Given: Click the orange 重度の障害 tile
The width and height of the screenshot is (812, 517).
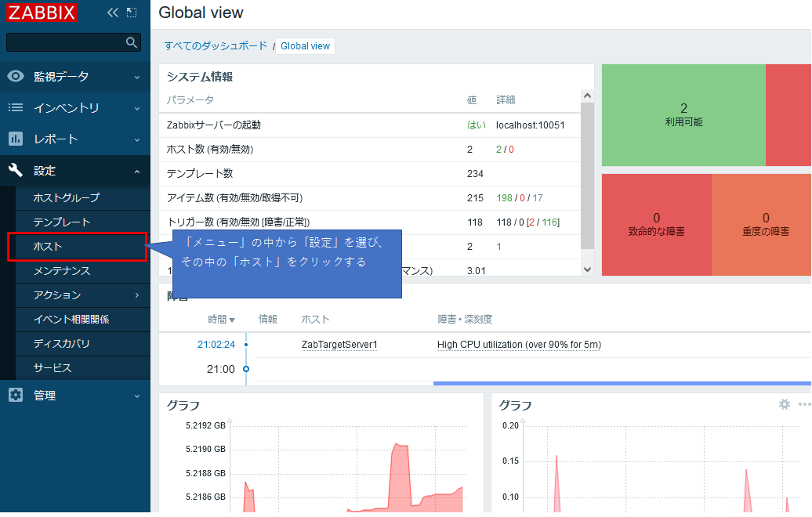Looking at the screenshot, I should coord(762,225).
